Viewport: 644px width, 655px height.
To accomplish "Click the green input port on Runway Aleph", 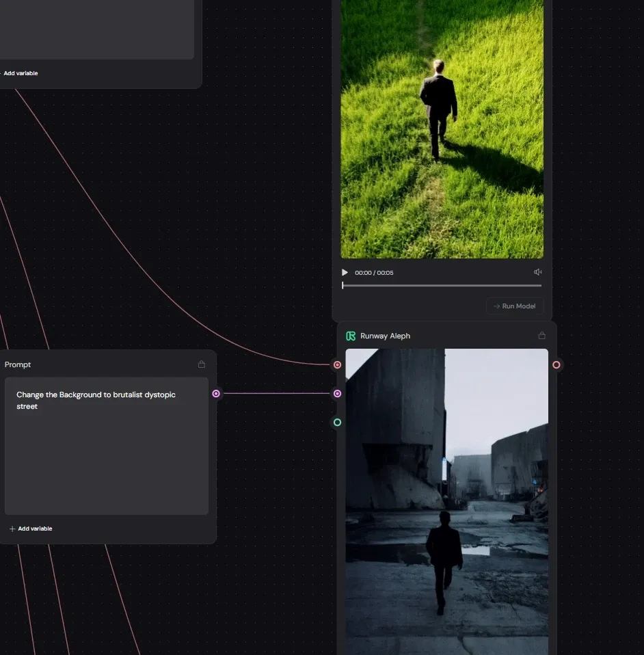I will pos(338,423).
